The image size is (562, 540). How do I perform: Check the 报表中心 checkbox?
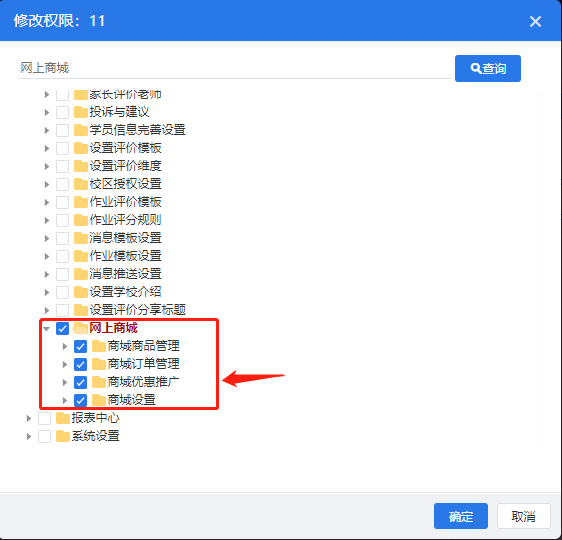coord(44,418)
